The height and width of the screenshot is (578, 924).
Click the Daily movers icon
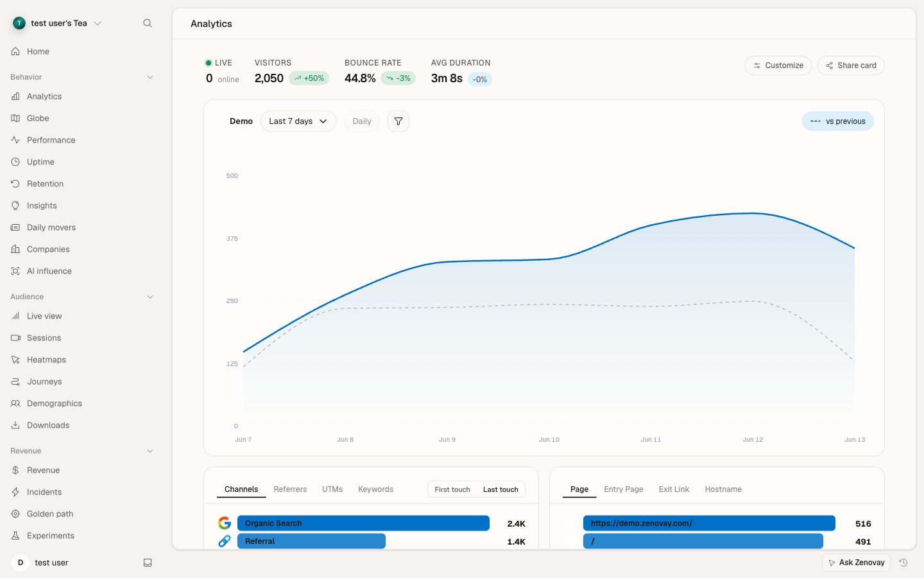[15, 227]
